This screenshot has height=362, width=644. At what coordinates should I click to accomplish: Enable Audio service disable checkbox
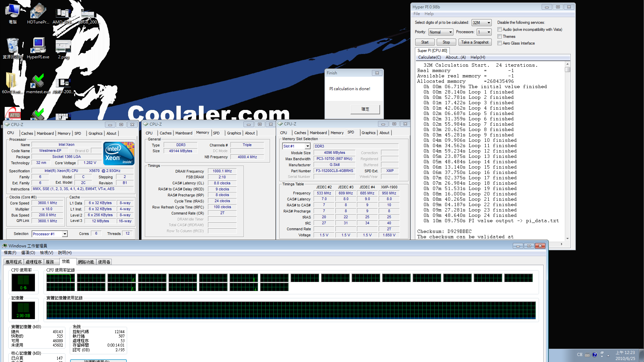click(500, 29)
